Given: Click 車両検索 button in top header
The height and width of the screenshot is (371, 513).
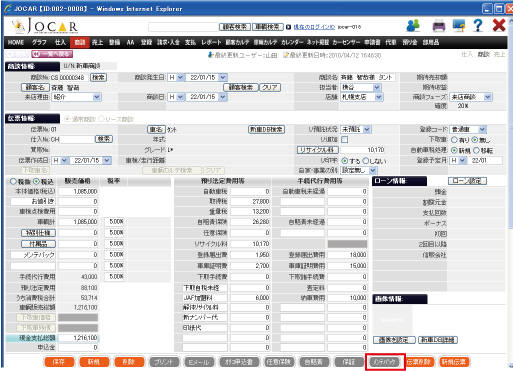Looking at the screenshot, I should pyautogui.click(x=268, y=27).
